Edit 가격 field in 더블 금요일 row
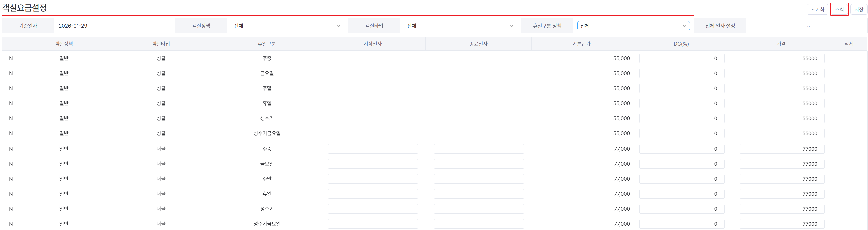Screen dimensions: 868x230 pos(782,164)
